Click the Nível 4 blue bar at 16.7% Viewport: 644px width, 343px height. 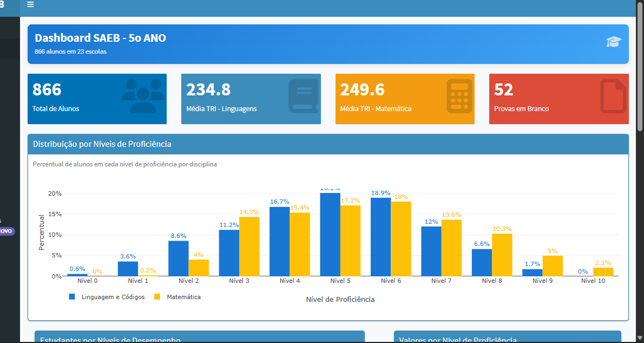click(280, 242)
